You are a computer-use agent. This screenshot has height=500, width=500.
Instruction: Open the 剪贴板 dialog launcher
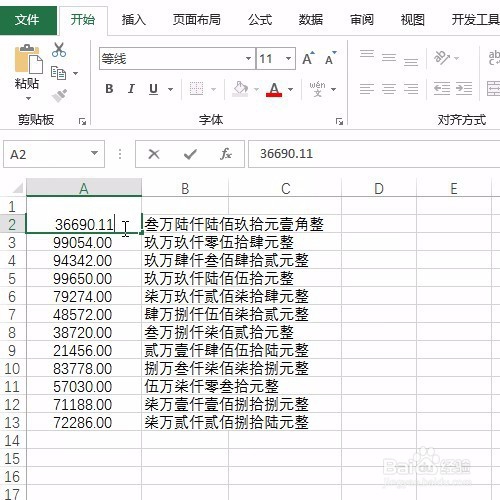coord(82,121)
